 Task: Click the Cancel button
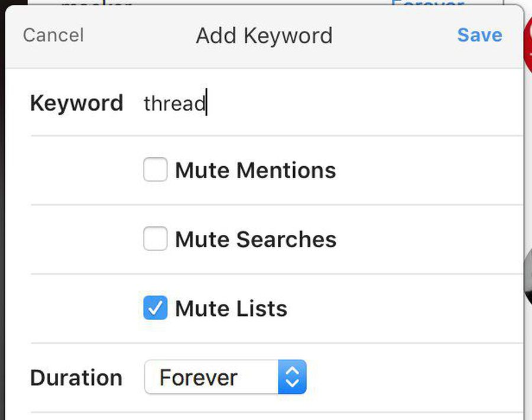53,35
